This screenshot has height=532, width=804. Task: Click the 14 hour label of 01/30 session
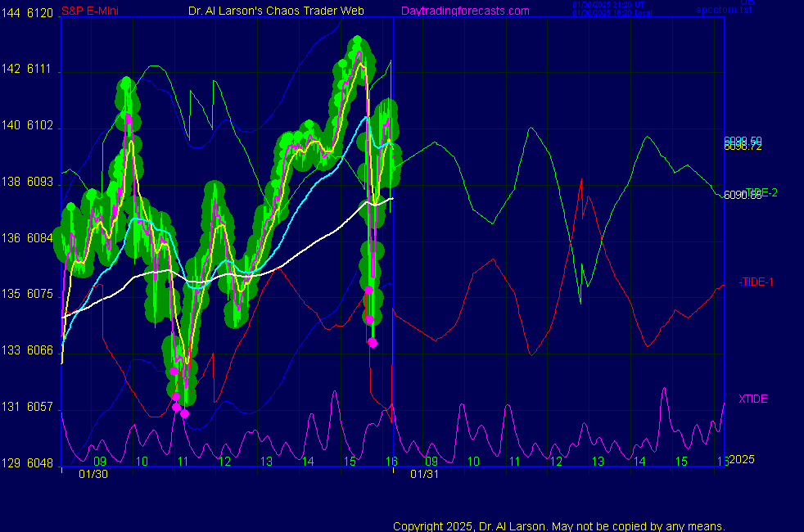tap(308, 462)
